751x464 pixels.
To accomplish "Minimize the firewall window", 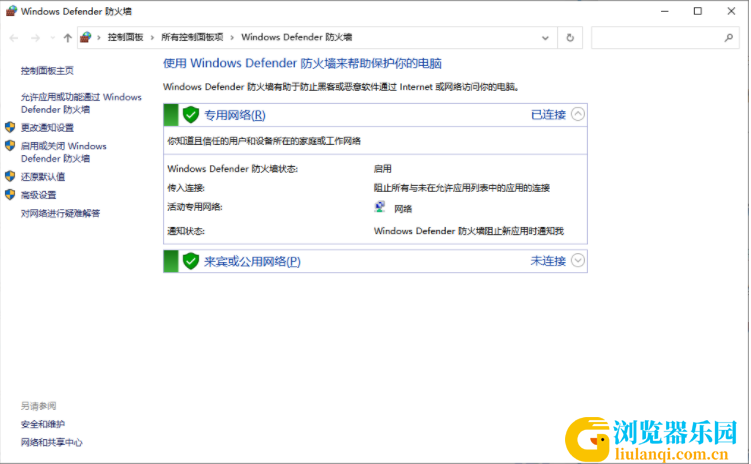I will tap(664, 11).
